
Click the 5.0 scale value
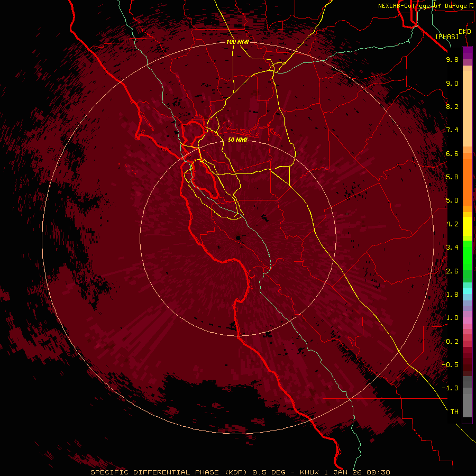click(x=452, y=200)
